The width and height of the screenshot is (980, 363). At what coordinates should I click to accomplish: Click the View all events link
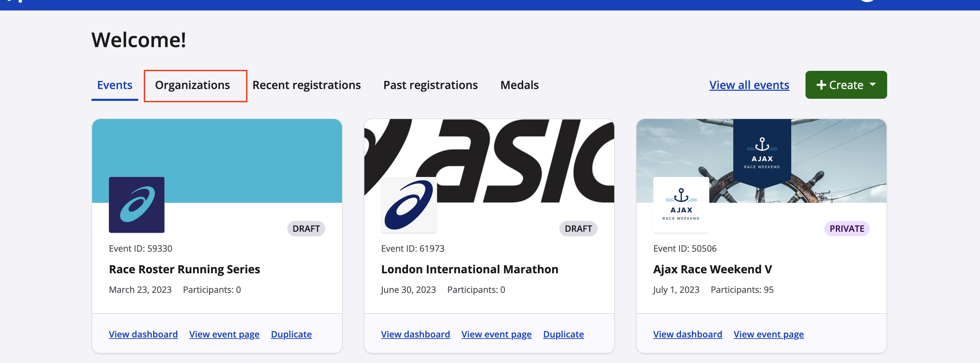[749, 85]
